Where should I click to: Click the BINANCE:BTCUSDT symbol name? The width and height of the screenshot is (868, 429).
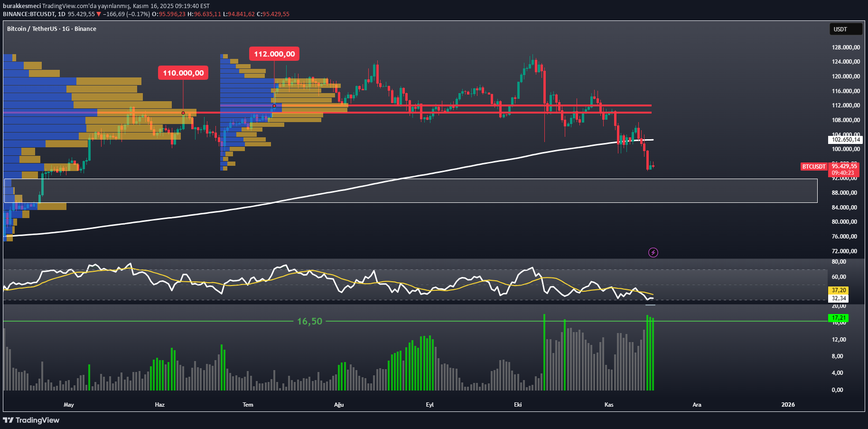[x=28, y=14]
